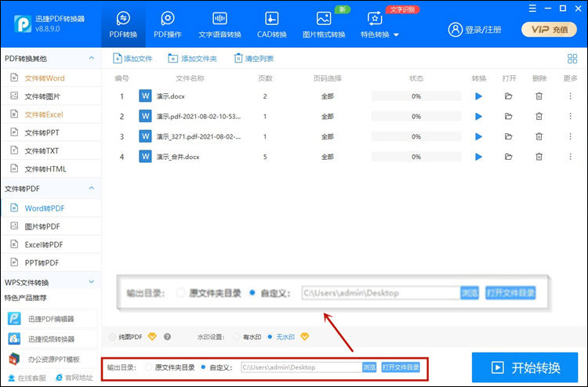Click 全部 page selection for 演示_合并.docx
Screen dimensions: 588x387
click(x=328, y=157)
